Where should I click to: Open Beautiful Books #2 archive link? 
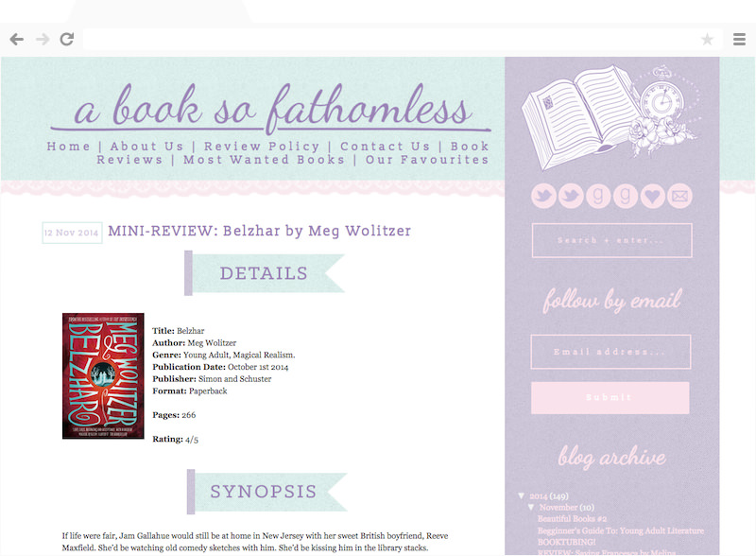(x=572, y=519)
